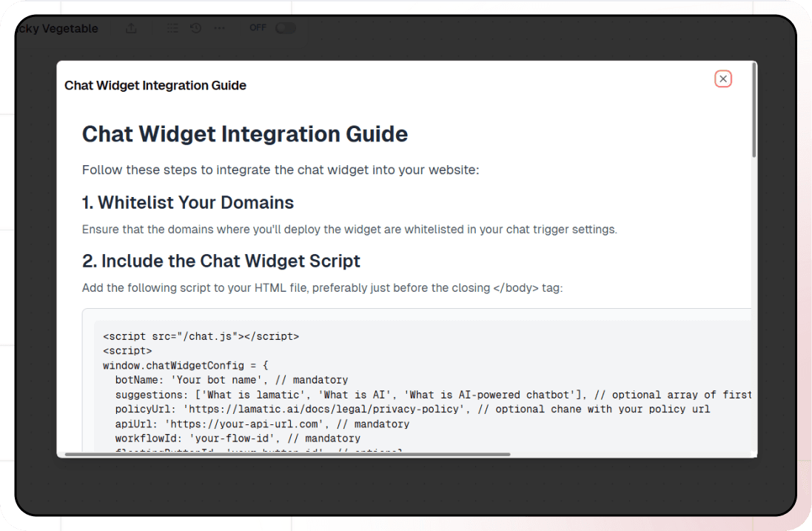Click the share/export icon in top toolbar
The height and width of the screenshot is (531, 812).
pos(132,28)
